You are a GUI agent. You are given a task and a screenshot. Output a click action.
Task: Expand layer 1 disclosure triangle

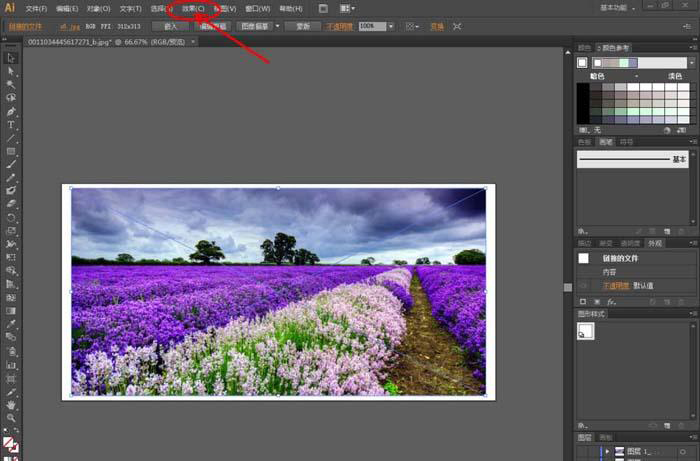(606, 452)
